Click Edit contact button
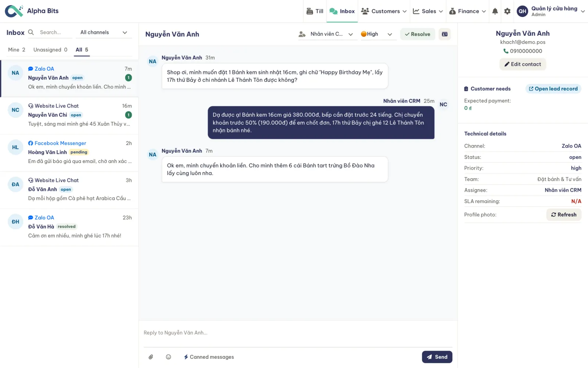The image size is (588, 368). (523, 64)
